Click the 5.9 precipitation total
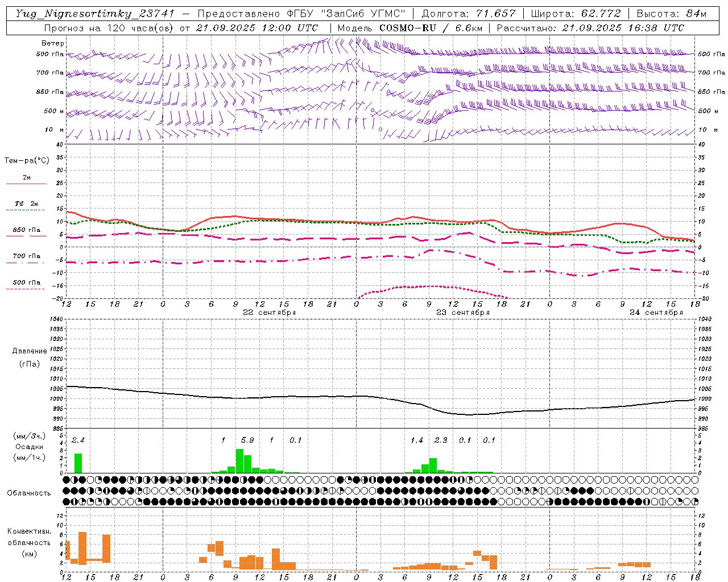 (247, 440)
